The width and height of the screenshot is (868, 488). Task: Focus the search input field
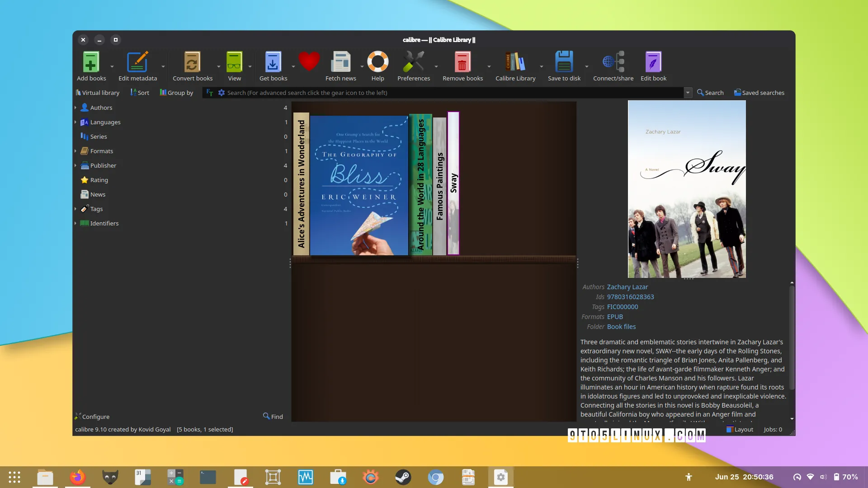(454, 93)
